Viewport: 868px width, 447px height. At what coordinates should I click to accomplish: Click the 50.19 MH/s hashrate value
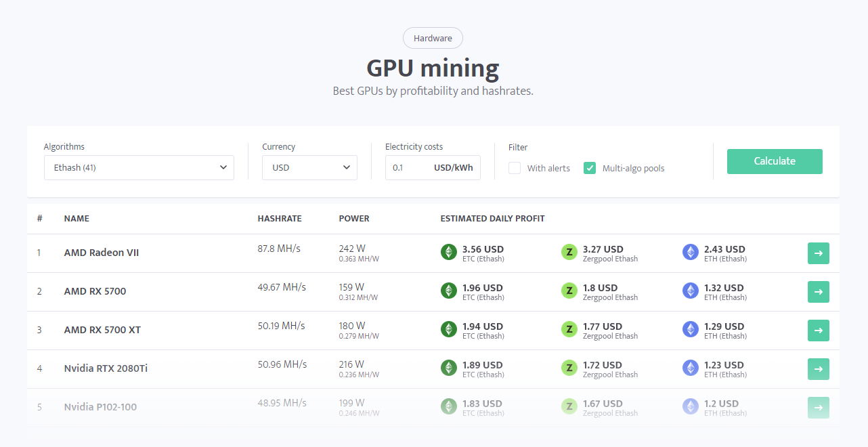click(x=282, y=326)
